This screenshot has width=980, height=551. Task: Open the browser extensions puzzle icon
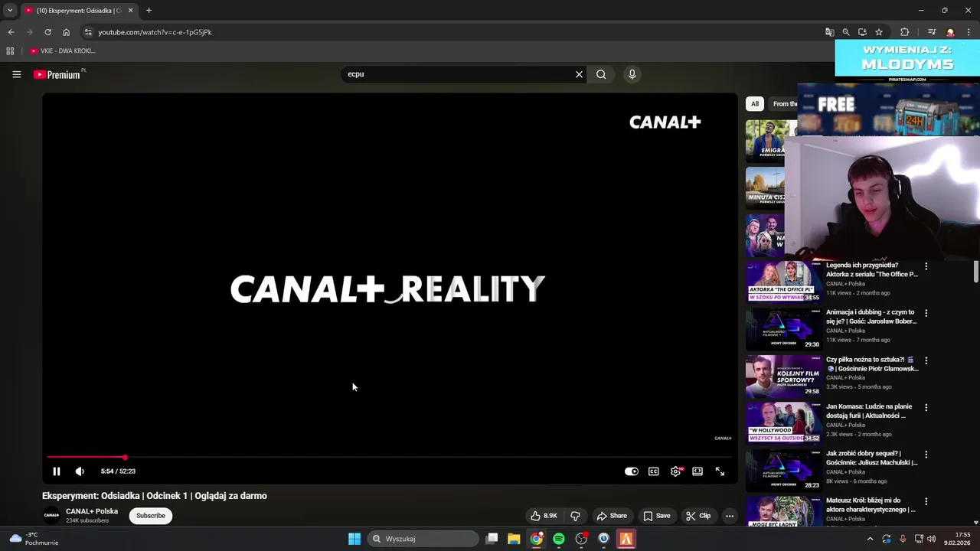pyautogui.click(x=905, y=32)
